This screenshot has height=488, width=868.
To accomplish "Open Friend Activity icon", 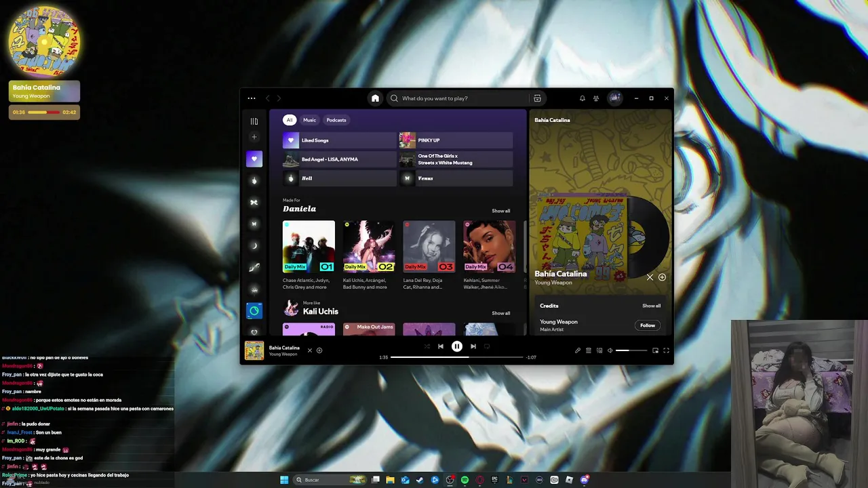I will (x=596, y=98).
